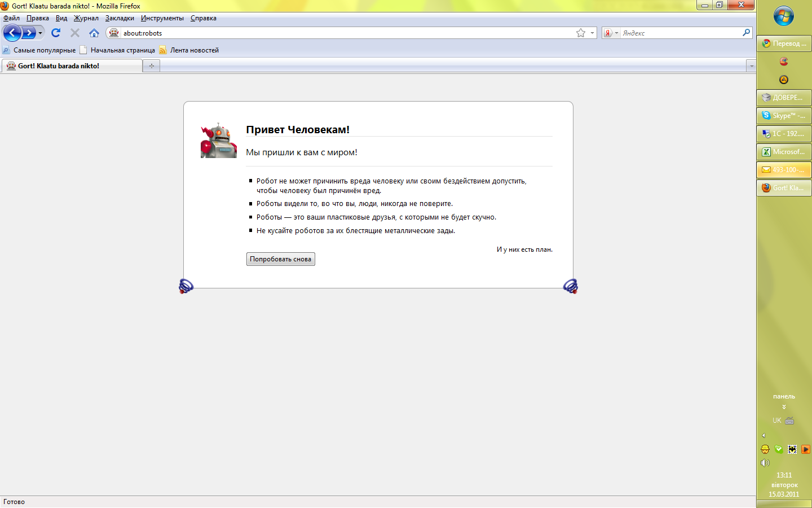Expand the list all tabs dropdown
Viewport: 812px width, 508px height.
coord(751,66)
